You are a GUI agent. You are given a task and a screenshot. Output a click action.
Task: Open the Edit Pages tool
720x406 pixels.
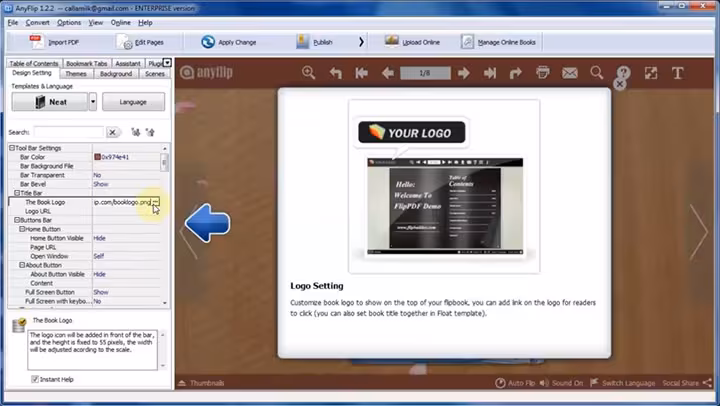coord(140,42)
